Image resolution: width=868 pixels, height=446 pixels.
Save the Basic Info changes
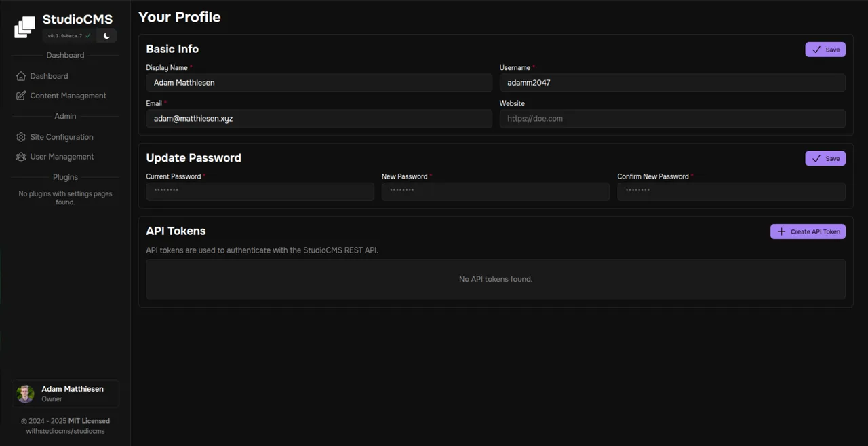825,49
